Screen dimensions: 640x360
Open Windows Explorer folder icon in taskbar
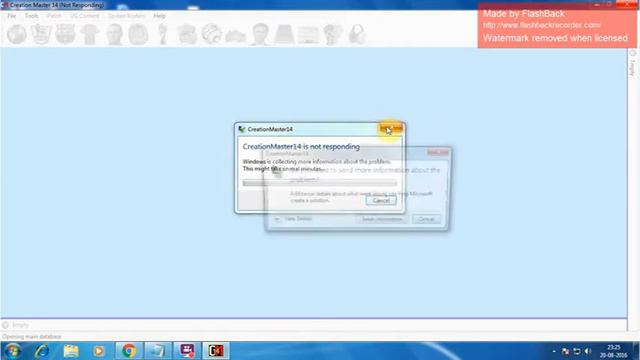(x=71, y=351)
